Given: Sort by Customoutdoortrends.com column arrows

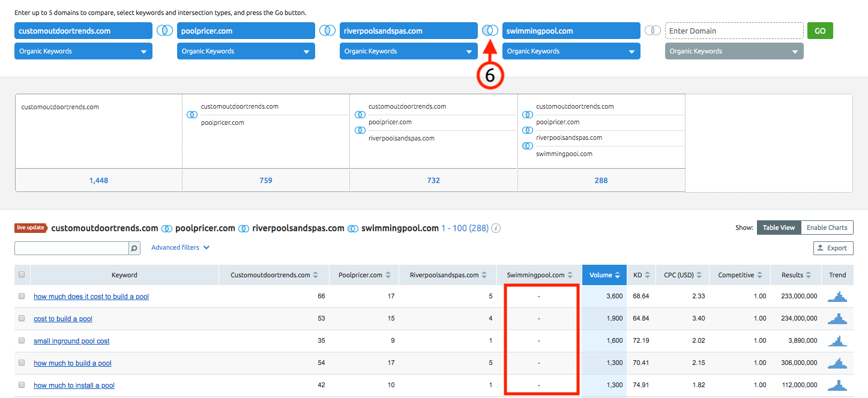Looking at the screenshot, I should [x=316, y=276].
